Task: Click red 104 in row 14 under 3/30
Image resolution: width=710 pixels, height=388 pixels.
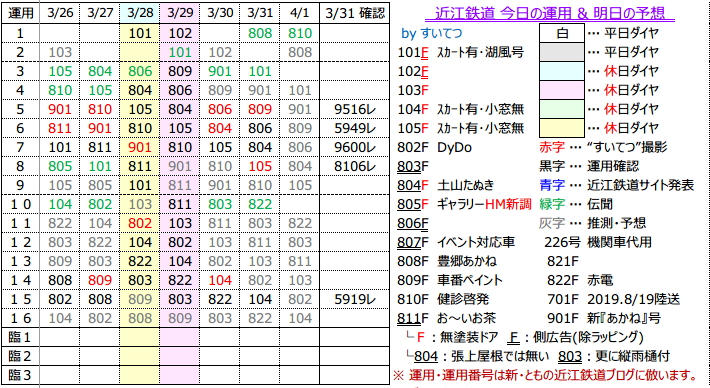Action: 220,280
